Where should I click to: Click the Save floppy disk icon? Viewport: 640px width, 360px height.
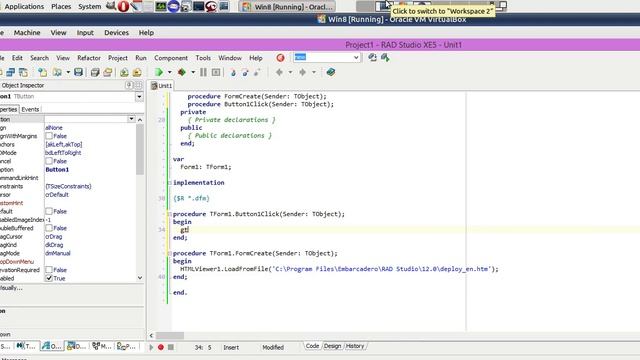point(78,72)
